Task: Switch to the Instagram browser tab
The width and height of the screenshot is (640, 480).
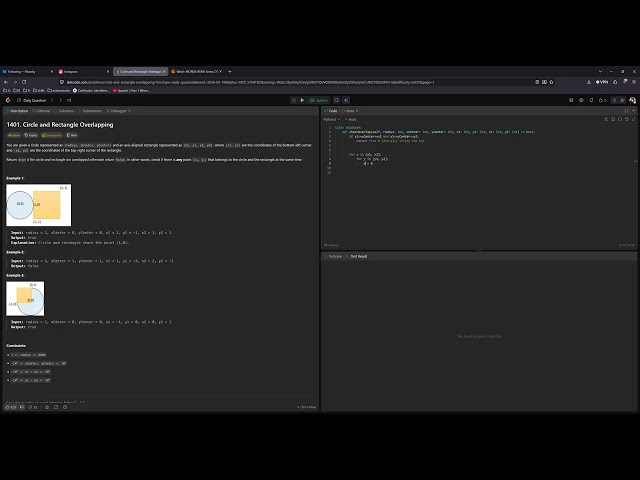Action: [x=82, y=71]
